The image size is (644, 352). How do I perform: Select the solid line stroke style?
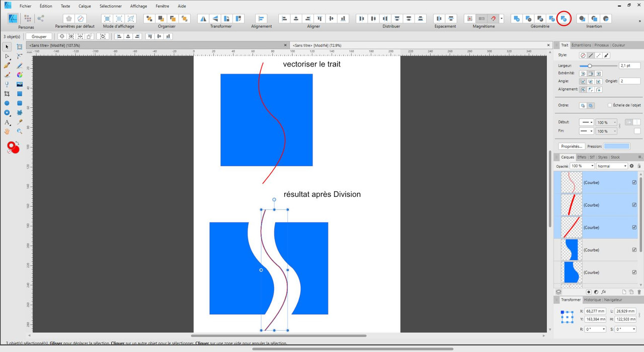(591, 55)
